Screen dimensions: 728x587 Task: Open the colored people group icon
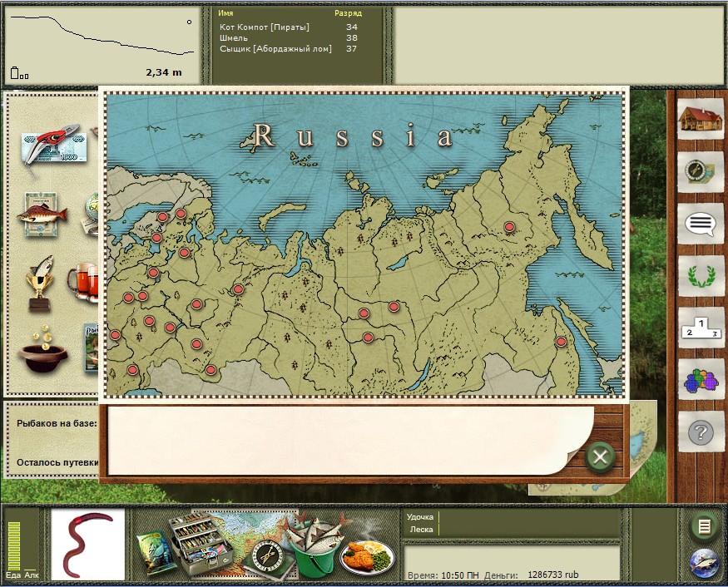coord(700,380)
